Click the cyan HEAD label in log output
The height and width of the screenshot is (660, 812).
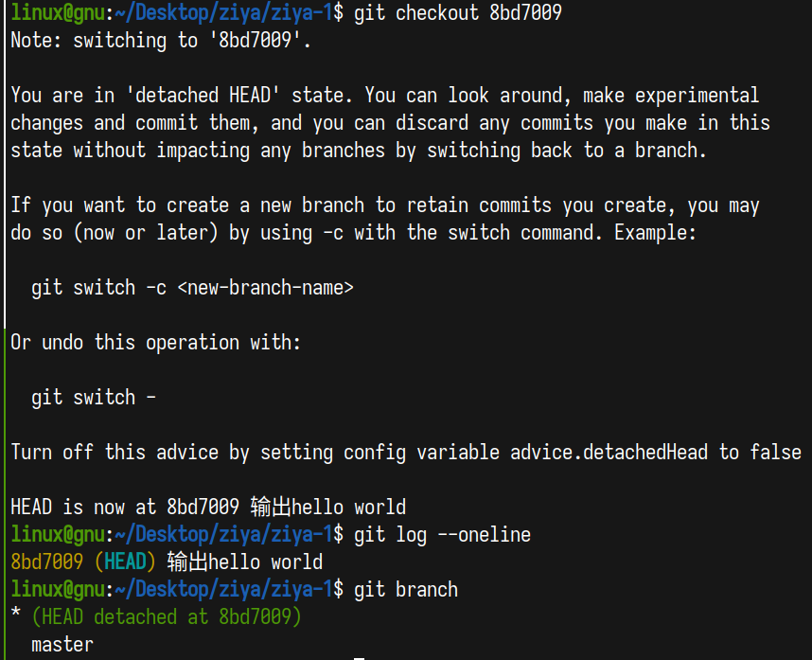(x=125, y=562)
